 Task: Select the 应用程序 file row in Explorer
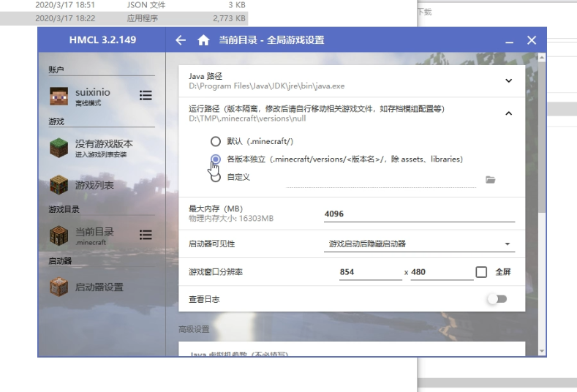click(x=124, y=18)
